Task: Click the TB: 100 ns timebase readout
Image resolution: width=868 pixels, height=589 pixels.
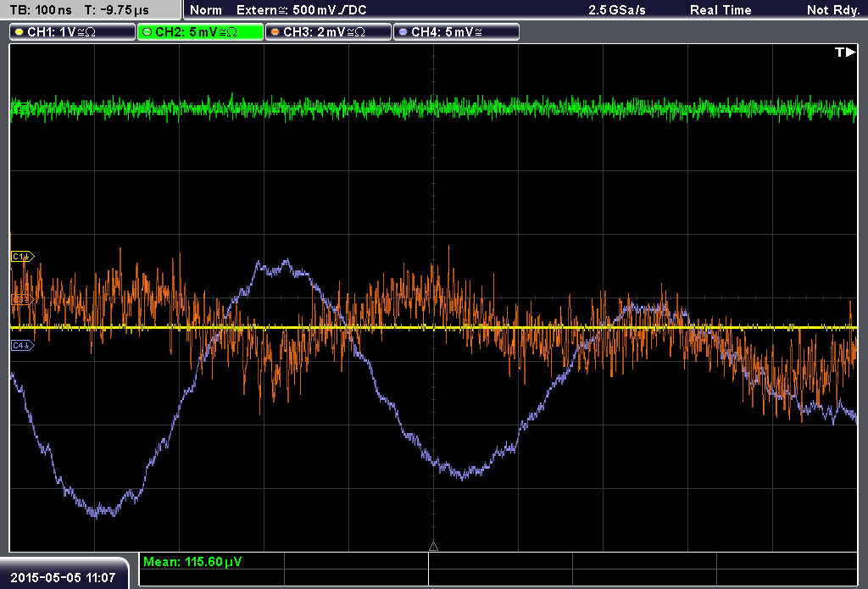Action: pos(41,10)
